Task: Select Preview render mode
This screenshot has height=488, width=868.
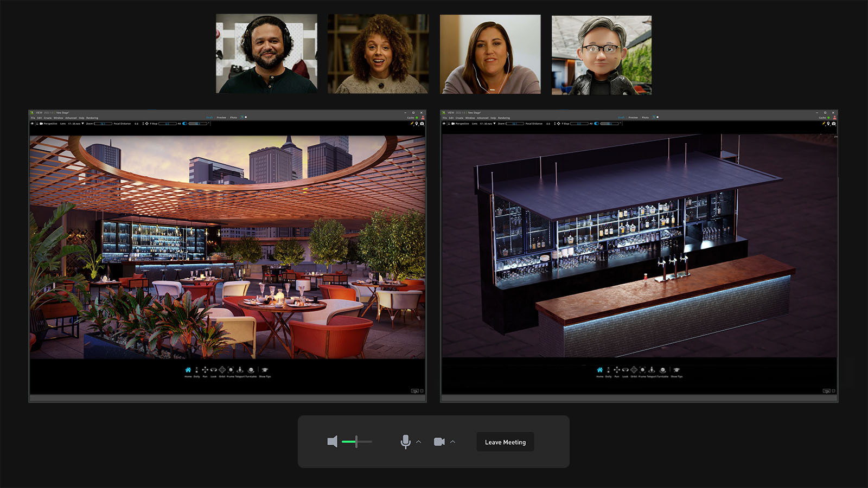Action: point(221,118)
